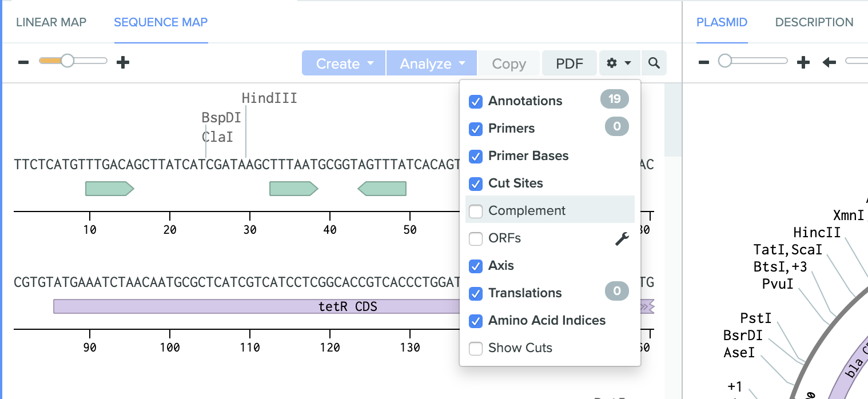Click the plasmid rotation slider
Viewport: 868px width, 399px height.
(x=857, y=61)
